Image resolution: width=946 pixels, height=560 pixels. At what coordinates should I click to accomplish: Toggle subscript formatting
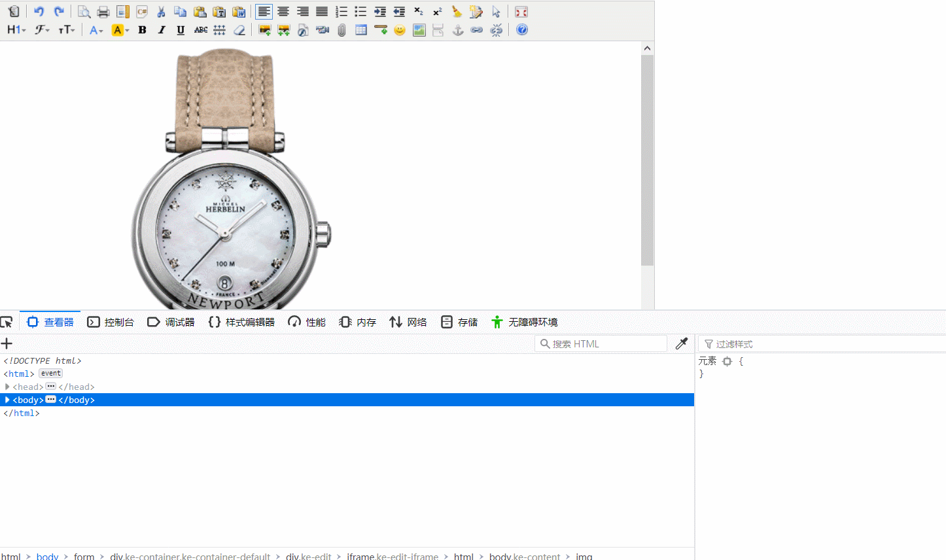419,12
